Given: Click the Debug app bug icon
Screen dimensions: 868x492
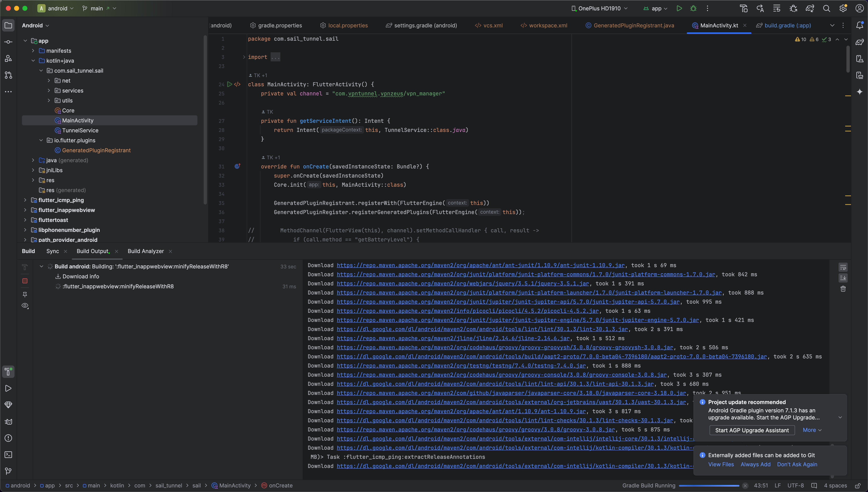Looking at the screenshot, I should [x=693, y=9].
